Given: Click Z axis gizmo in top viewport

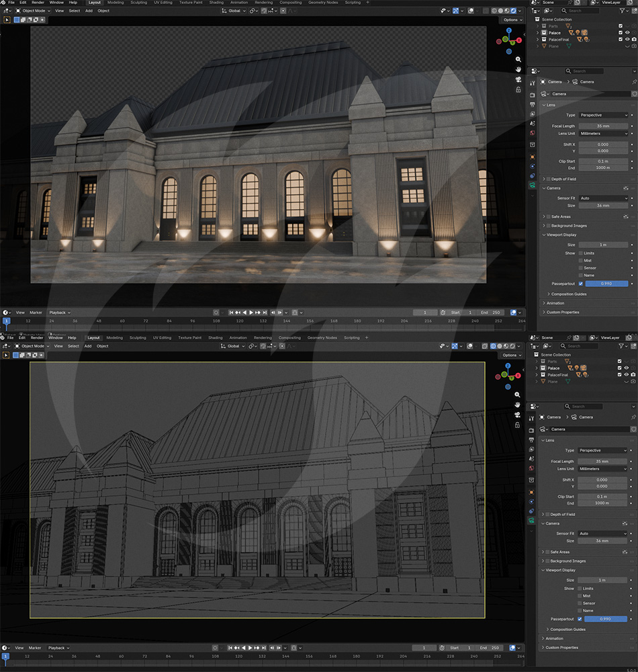Looking at the screenshot, I should click(508, 30).
